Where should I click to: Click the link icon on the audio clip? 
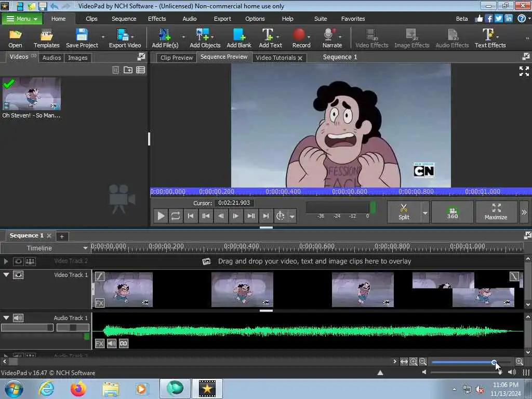click(x=124, y=343)
